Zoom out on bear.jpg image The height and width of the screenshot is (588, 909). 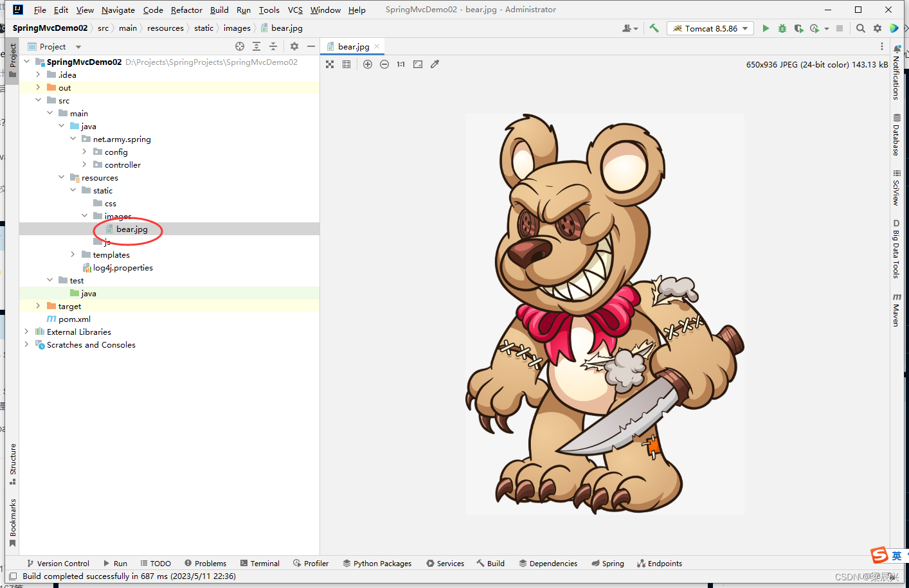pos(384,64)
